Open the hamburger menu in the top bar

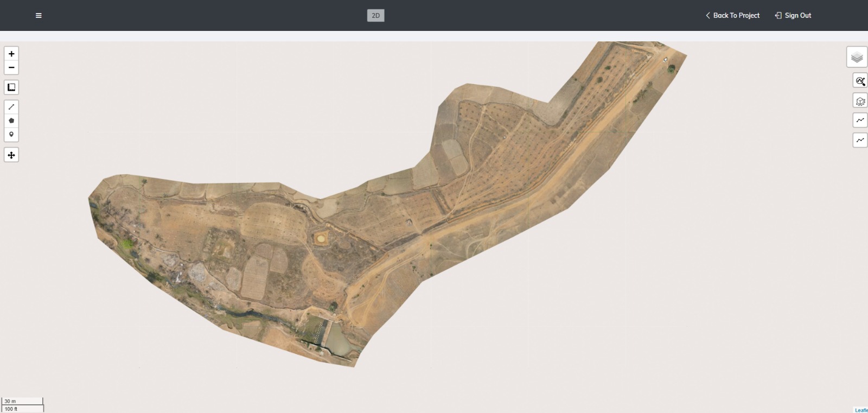pos(39,16)
